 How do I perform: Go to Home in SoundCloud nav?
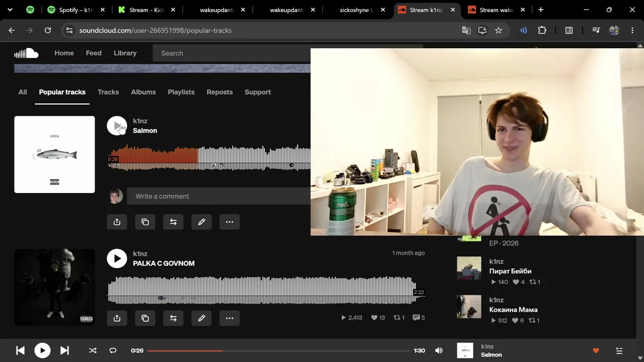click(x=64, y=53)
